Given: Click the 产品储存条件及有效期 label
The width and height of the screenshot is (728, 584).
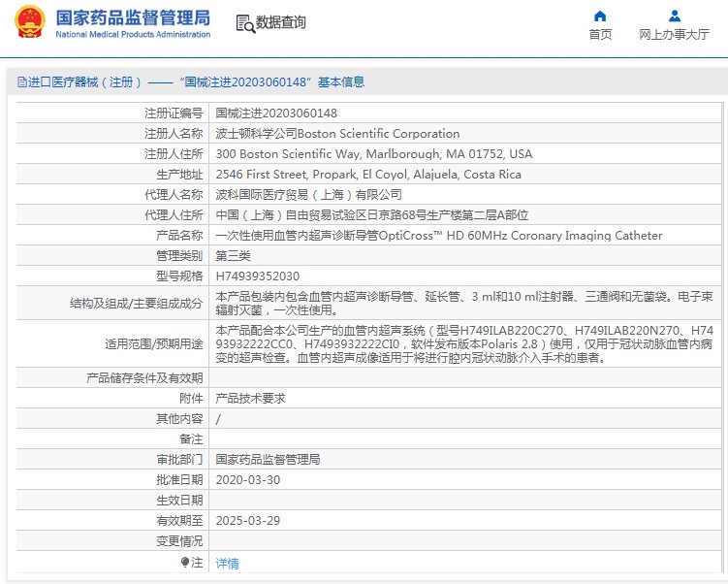Looking at the screenshot, I should 144,377.
